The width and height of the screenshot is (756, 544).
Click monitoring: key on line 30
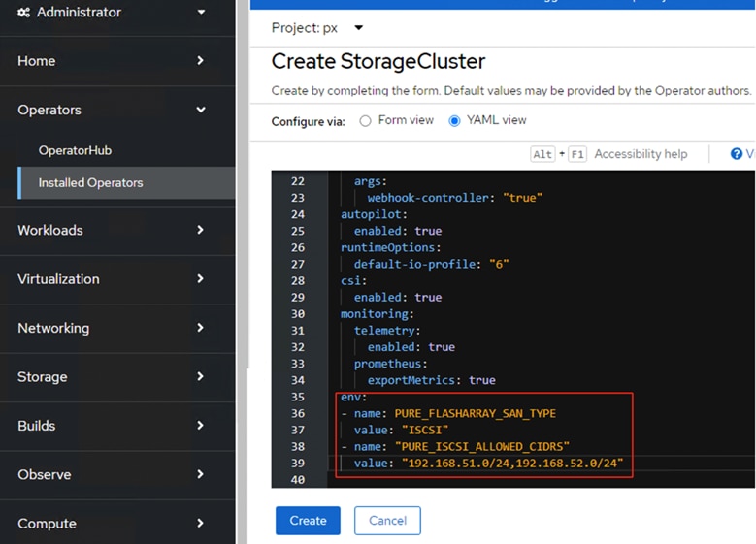(x=378, y=314)
